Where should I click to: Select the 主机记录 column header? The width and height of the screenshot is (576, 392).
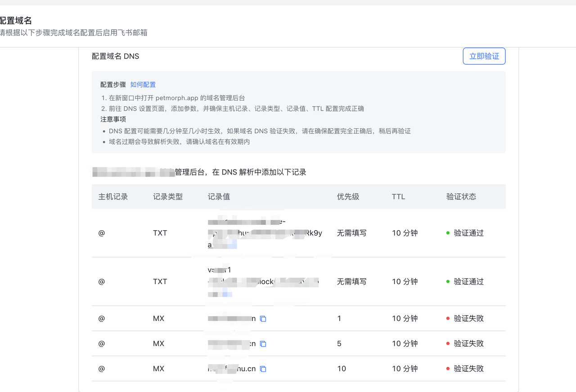click(113, 196)
